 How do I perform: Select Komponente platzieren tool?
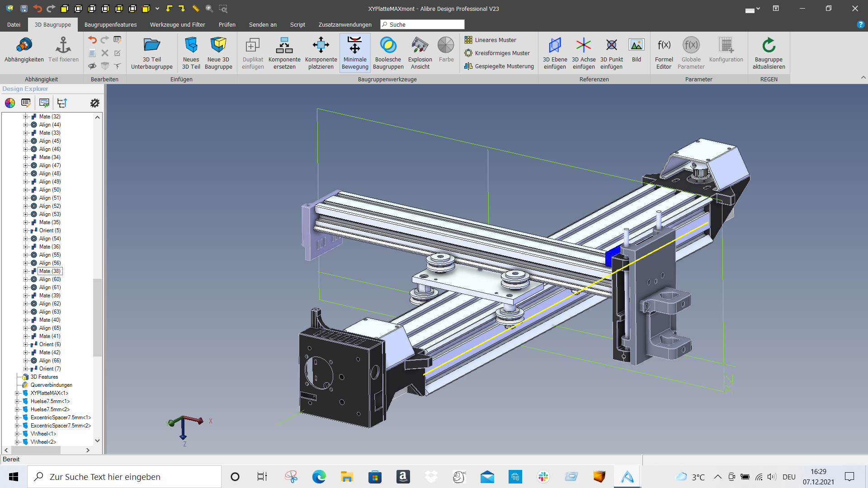tap(321, 53)
